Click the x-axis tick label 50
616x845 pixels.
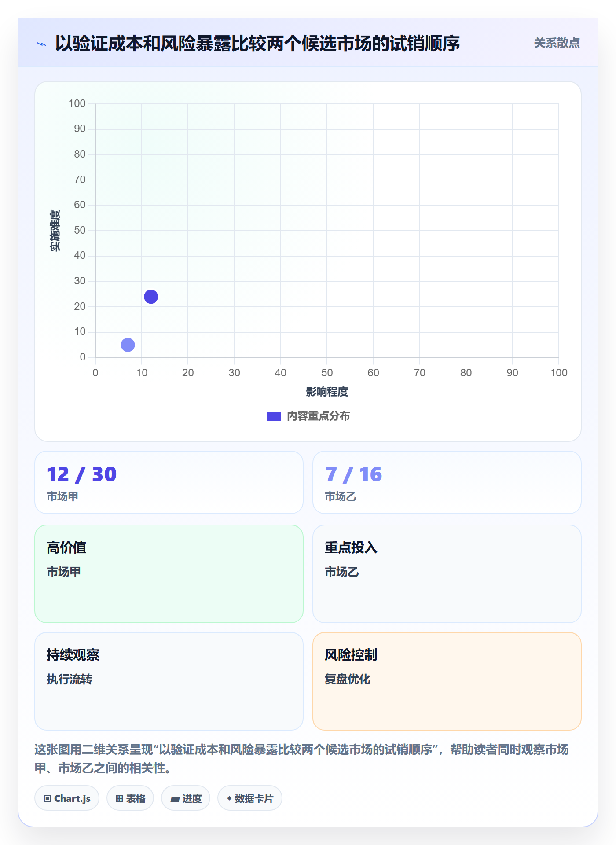pos(327,373)
